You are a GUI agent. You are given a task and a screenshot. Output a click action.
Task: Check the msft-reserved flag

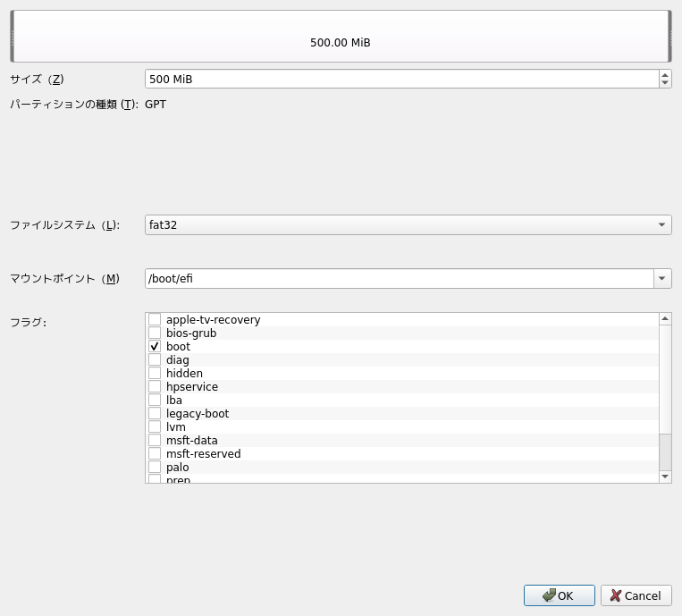coord(155,454)
